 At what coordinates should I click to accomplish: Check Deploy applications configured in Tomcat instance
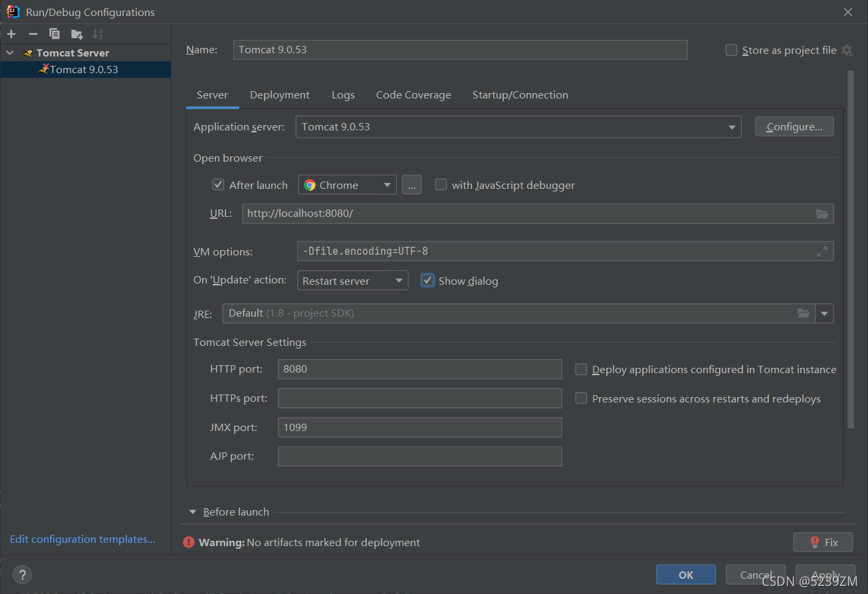click(582, 369)
